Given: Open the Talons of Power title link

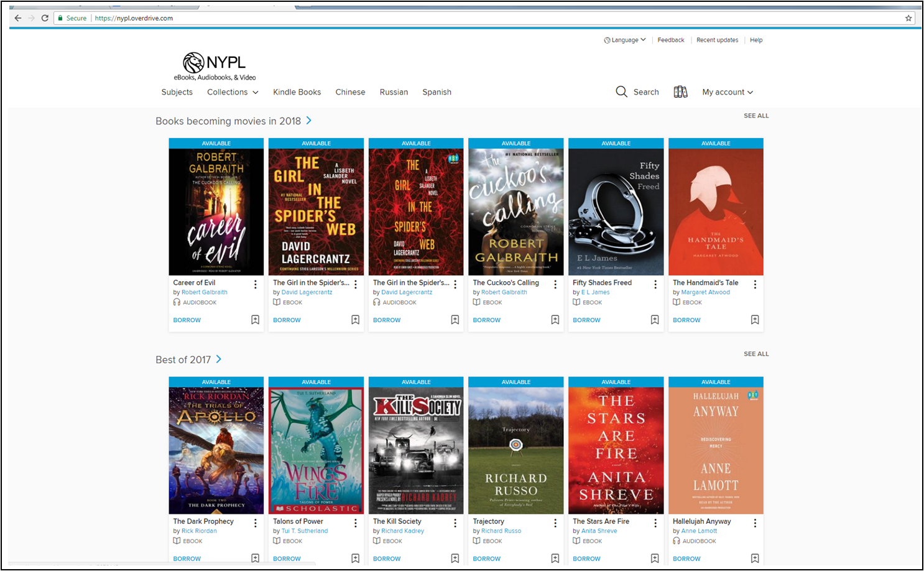Looking at the screenshot, I should (298, 521).
